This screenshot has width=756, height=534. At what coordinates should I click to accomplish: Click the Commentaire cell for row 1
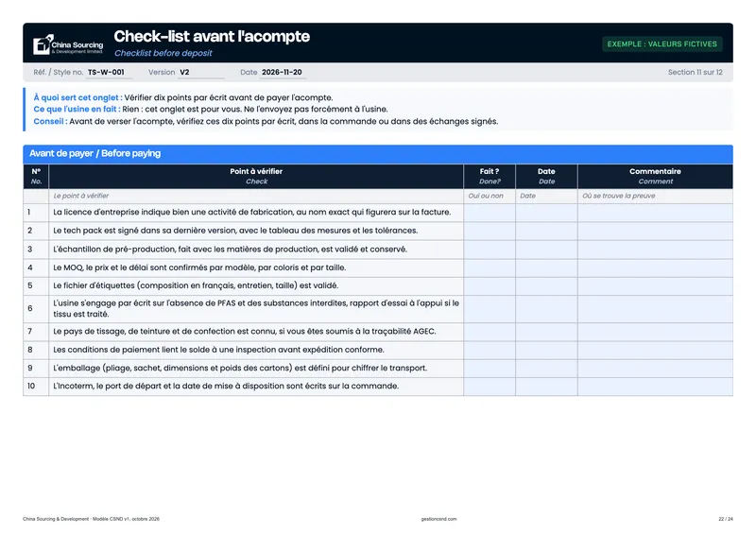(x=655, y=213)
